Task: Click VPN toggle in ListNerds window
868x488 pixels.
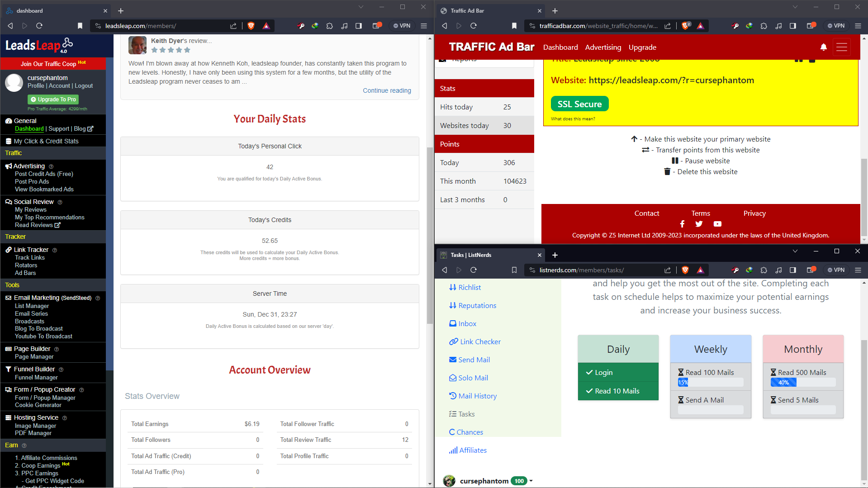Action: pos(836,270)
